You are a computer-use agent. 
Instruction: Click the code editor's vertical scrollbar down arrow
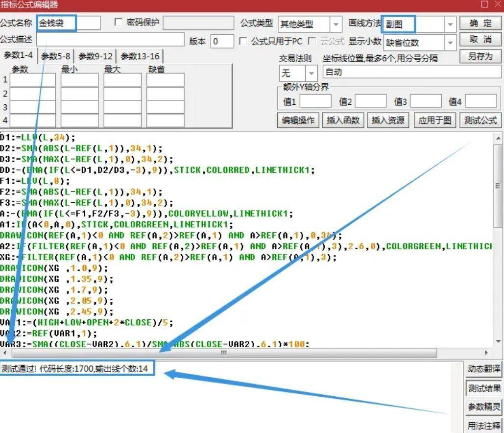498,341
